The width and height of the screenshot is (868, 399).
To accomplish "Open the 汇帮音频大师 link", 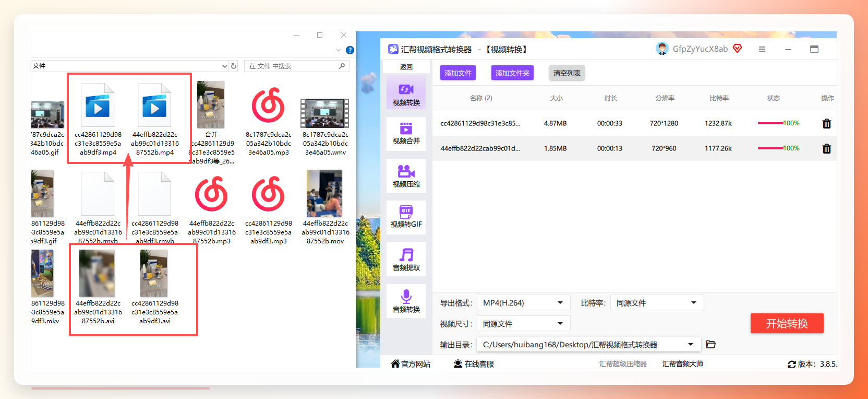I will (x=683, y=364).
